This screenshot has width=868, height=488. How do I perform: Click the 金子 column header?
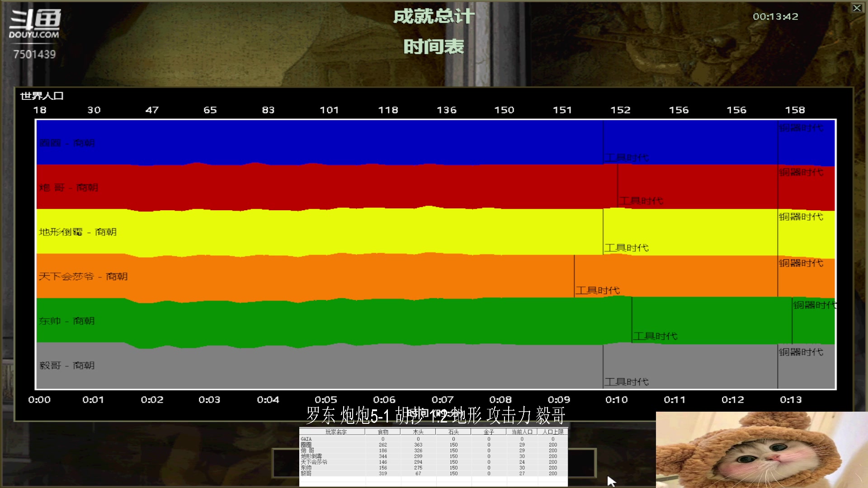(x=489, y=432)
